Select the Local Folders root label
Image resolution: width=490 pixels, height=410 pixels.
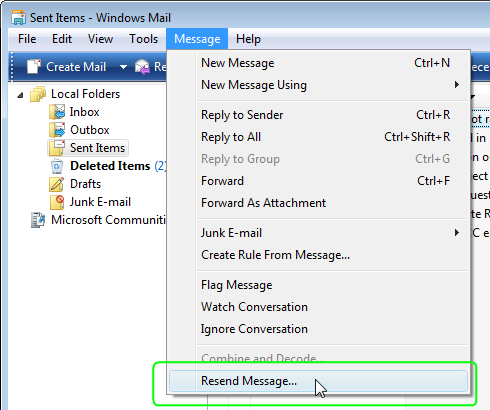click(x=85, y=94)
